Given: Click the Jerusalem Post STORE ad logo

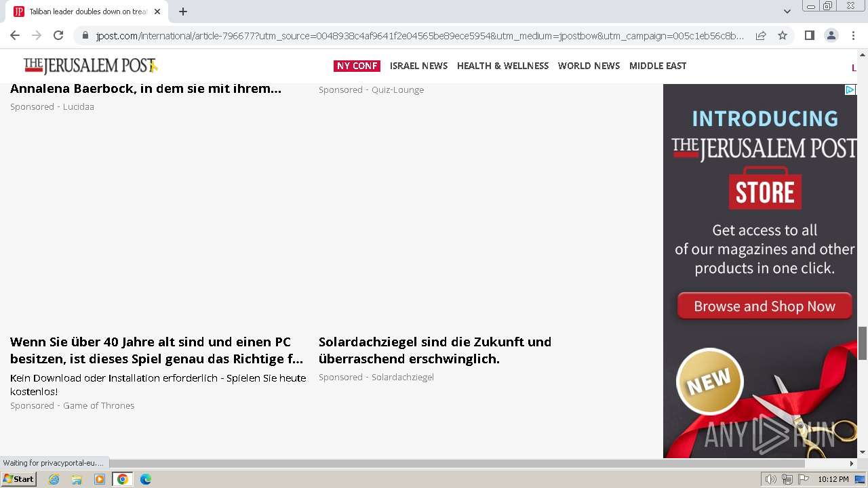Looking at the screenshot, I should tap(765, 173).
